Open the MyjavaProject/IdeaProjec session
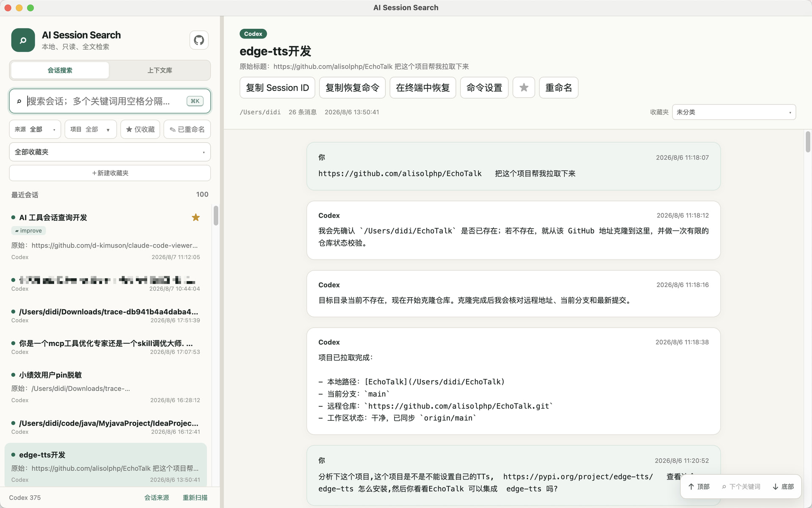The image size is (812, 508). 106,427
